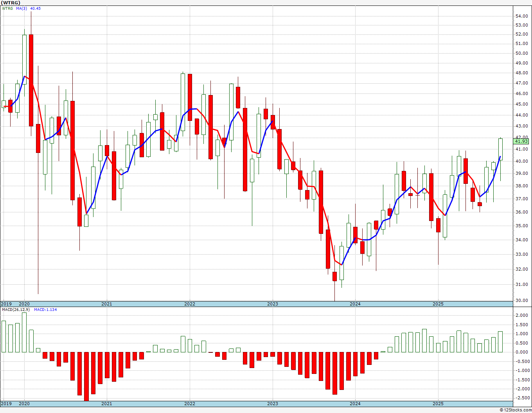This screenshot has height=413, width=532.
Task: Click the 46.00 price axis label
Action: 522,94
